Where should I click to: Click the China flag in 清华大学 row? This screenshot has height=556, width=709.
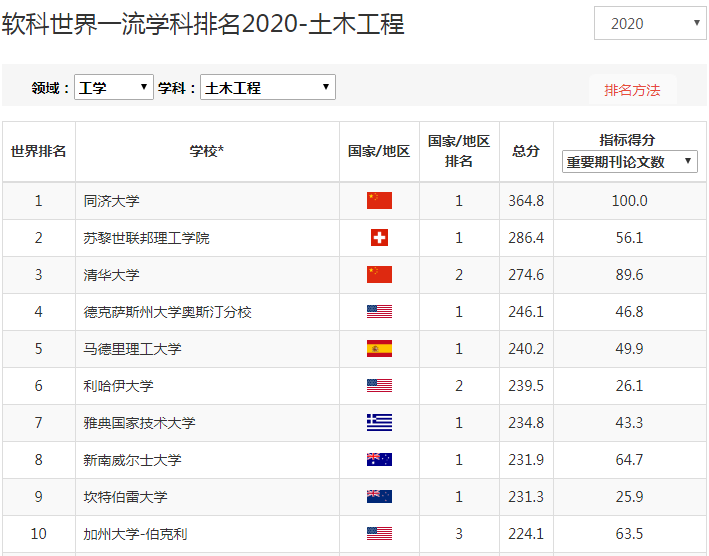(x=379, y=274)
